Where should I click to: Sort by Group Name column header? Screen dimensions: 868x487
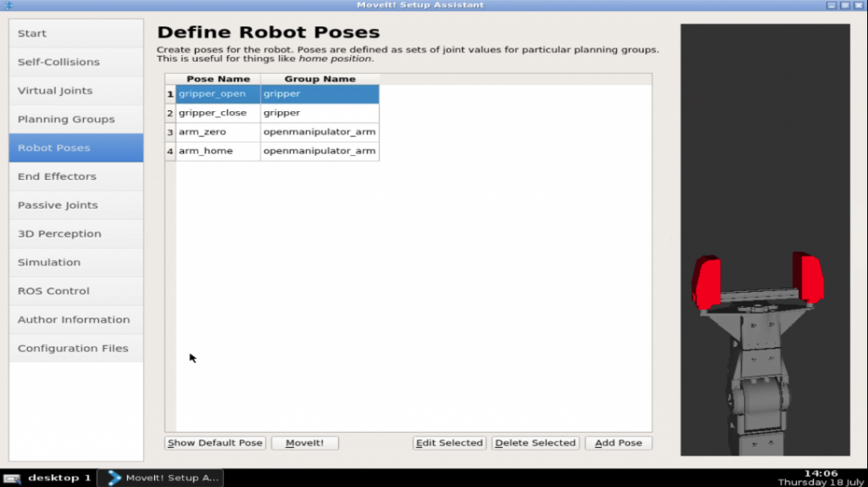[320, 79]
